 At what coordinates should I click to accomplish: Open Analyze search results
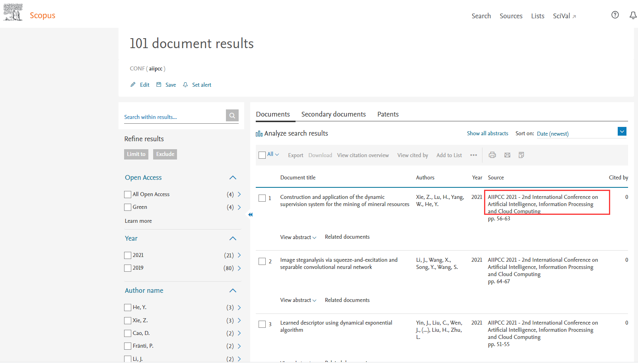pyautogui.click(x=292, y=134)
